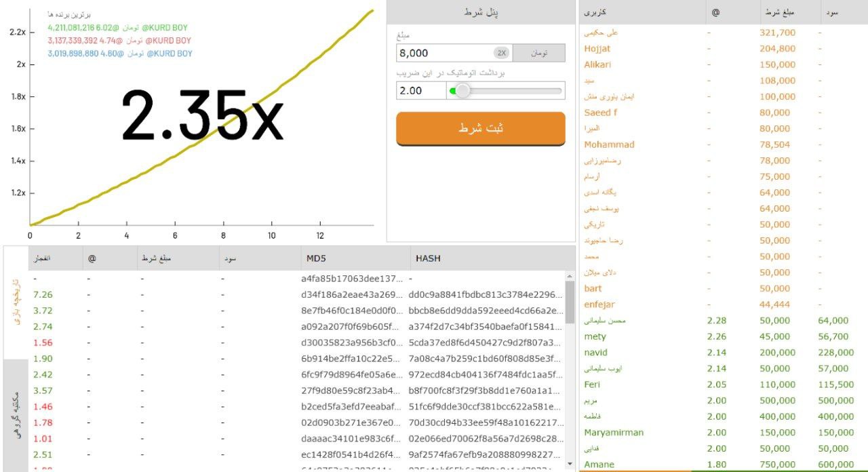This screenshot has width=868, height=472.
Task: Open the grey group chat side tab
Action: (x=16, y=415)
